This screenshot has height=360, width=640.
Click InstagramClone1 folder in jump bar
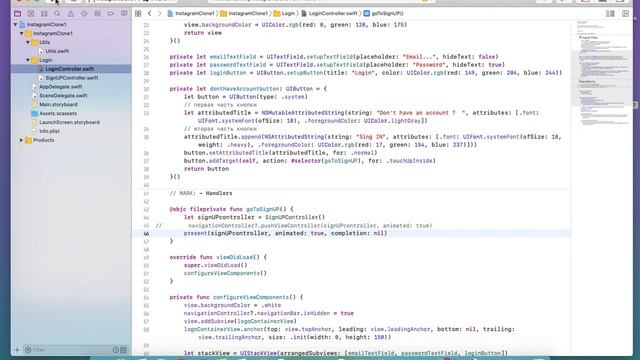pos(244,13)
